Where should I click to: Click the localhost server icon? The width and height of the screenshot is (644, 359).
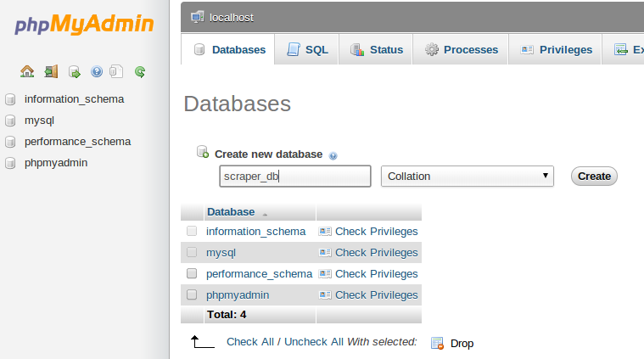click(197, 17)
